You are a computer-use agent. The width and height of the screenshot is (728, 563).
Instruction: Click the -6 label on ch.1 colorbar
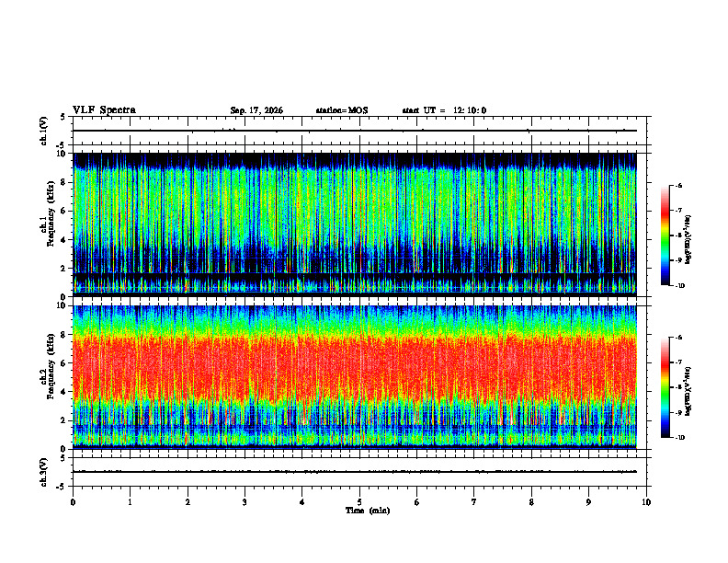pyautogui.click(x=678, y=185)
